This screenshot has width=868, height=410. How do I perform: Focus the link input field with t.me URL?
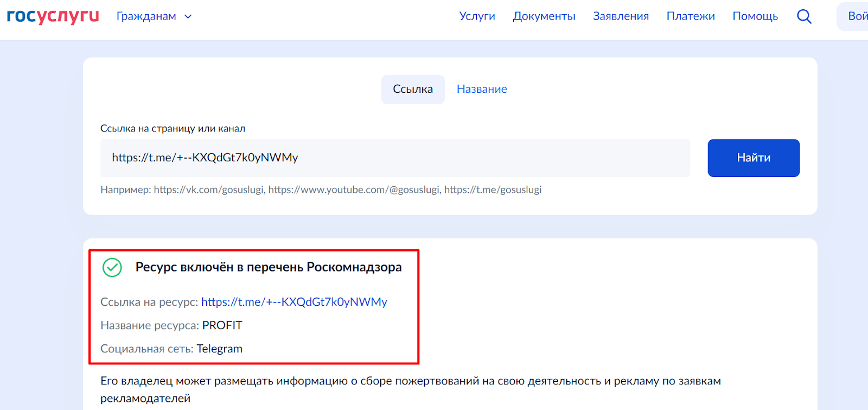tap(395, 158)
